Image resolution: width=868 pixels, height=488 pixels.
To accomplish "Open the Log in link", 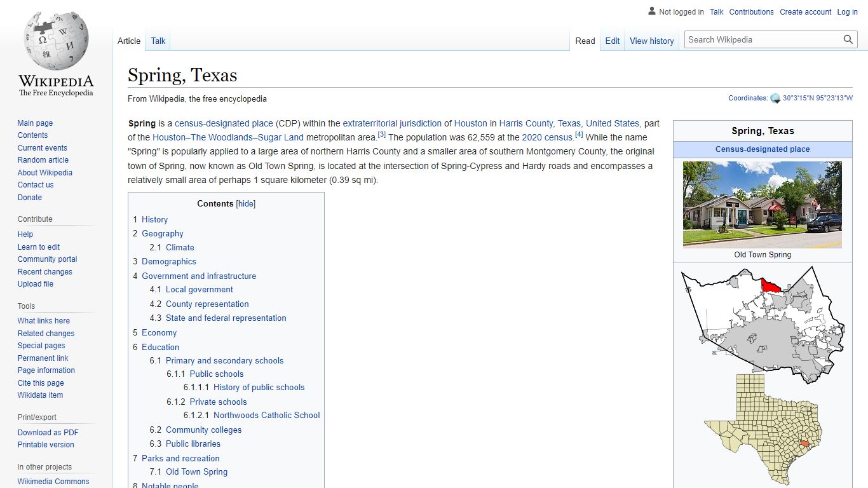I will 848,11.
